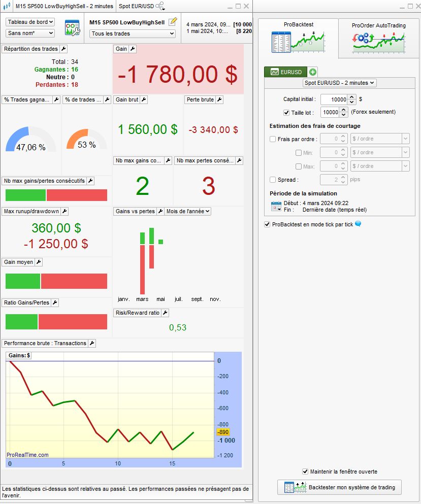This screenshot has width=421, height=504.
Task: Open wrench icon next to Gain brut
Action: [144, 99]
